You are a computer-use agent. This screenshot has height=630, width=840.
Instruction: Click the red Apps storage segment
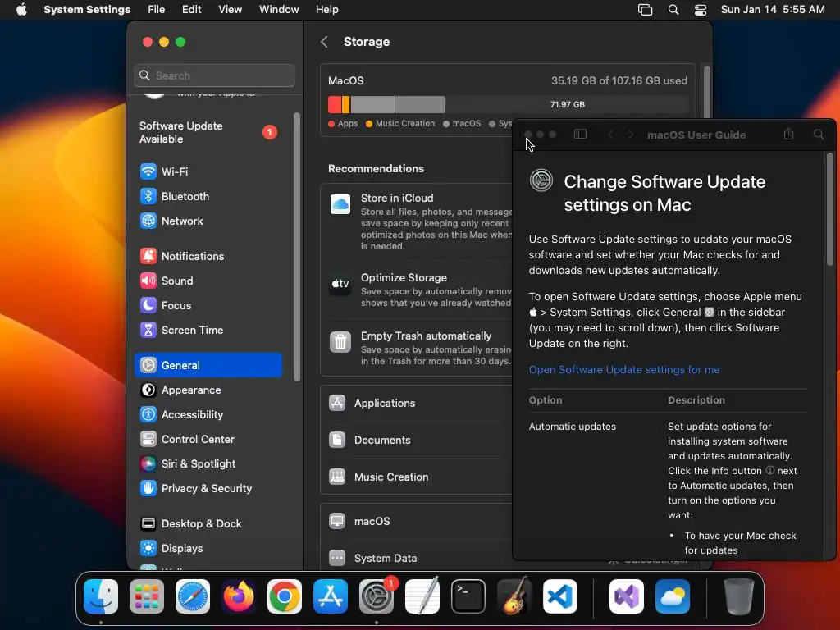point(335,104)
